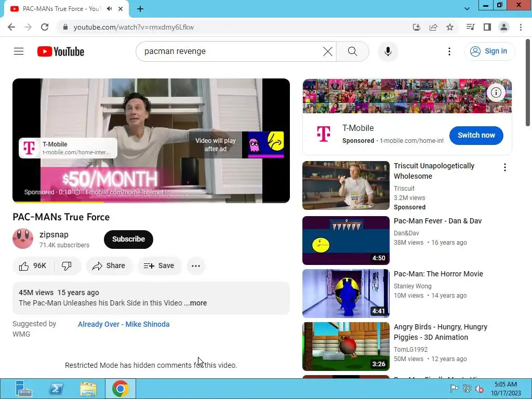This screenshot has height=399, width=532.
Task: Click the magnifying glass search button
Action: 353,51
